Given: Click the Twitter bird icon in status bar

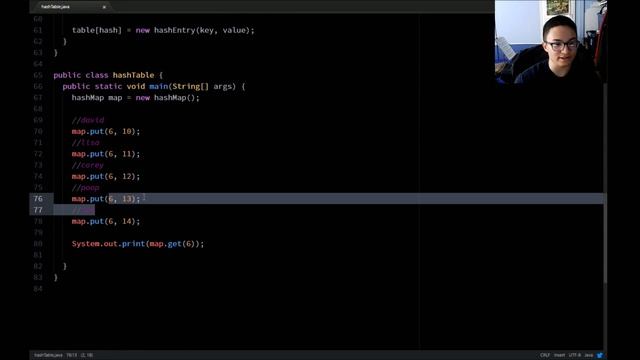Looking at the screenshot, I should click(x=600, y=355).
